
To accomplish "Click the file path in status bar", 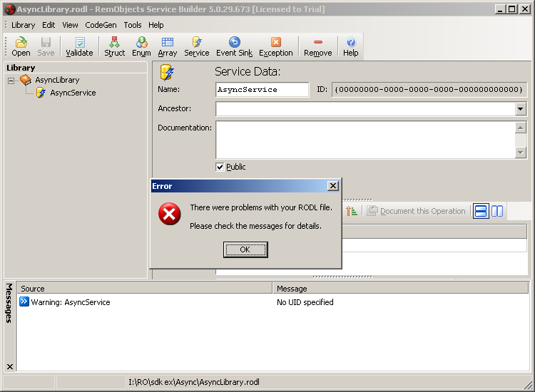I will pos(194,382).
